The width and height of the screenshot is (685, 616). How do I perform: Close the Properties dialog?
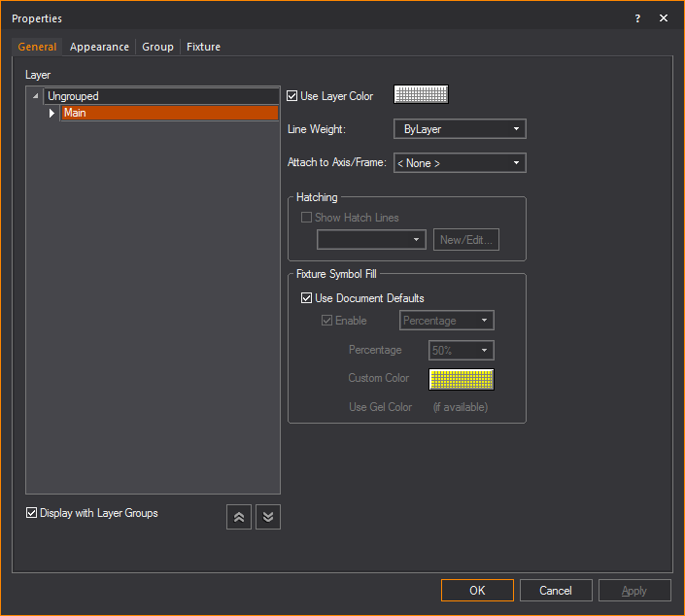pyautogui.click(x=664, y=18)
